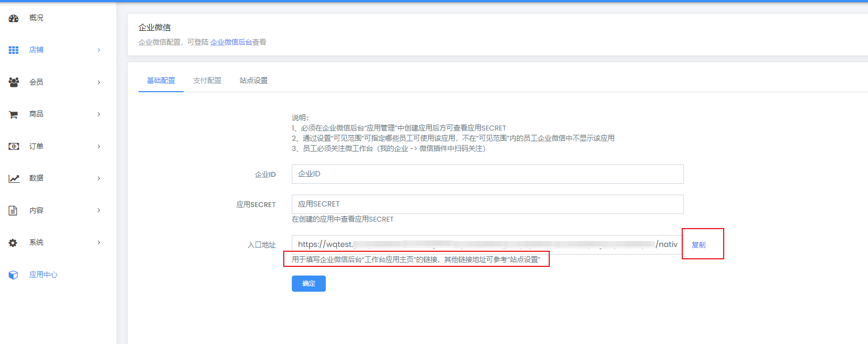Image resolution: width=868 pixels, height=344 pixels.
Task: Click the 会员 people icon
Action: click(13, 82)
